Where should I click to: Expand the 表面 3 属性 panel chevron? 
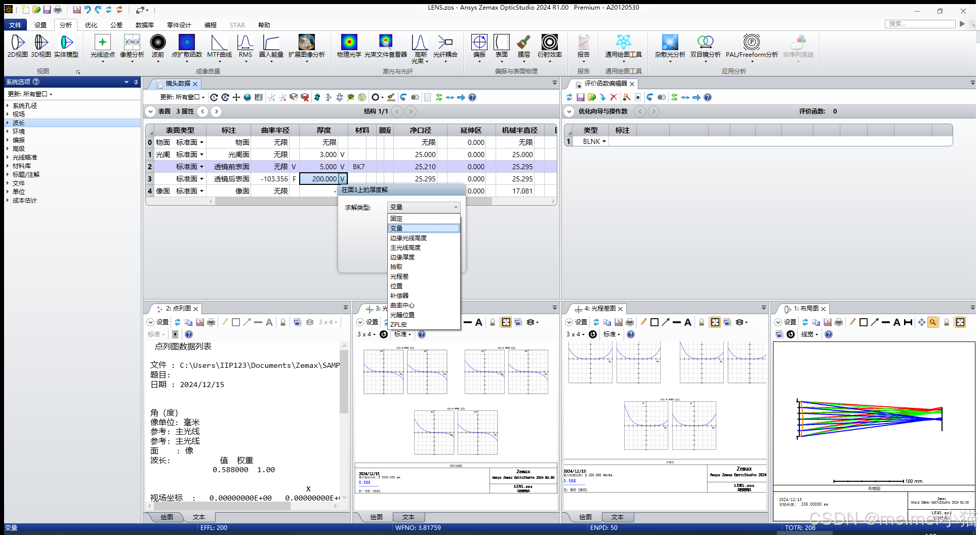tap(150, 111)
